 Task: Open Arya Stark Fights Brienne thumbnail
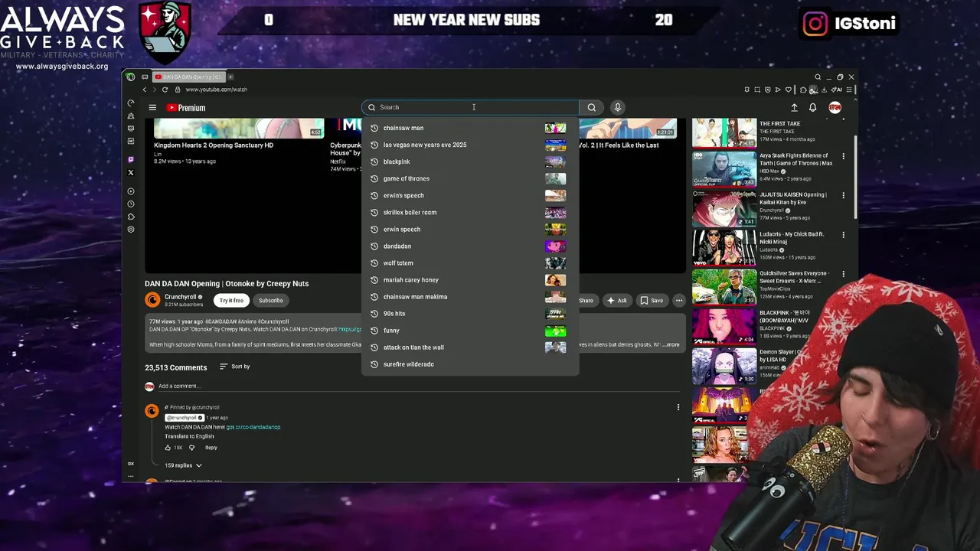tap(724, 168)
